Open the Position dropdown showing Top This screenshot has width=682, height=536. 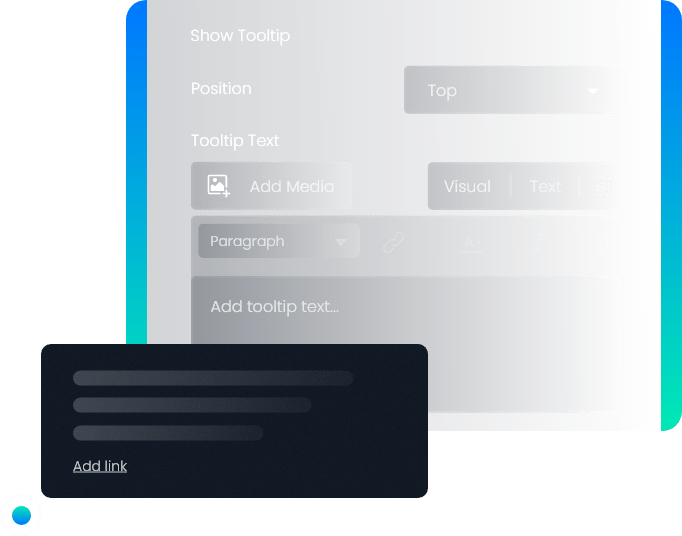point(512,90)
